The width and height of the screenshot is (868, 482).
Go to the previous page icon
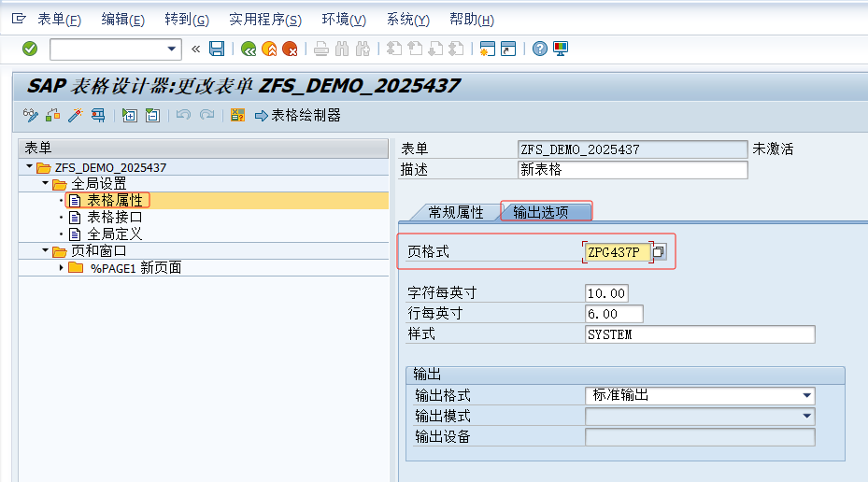(415, 49)
